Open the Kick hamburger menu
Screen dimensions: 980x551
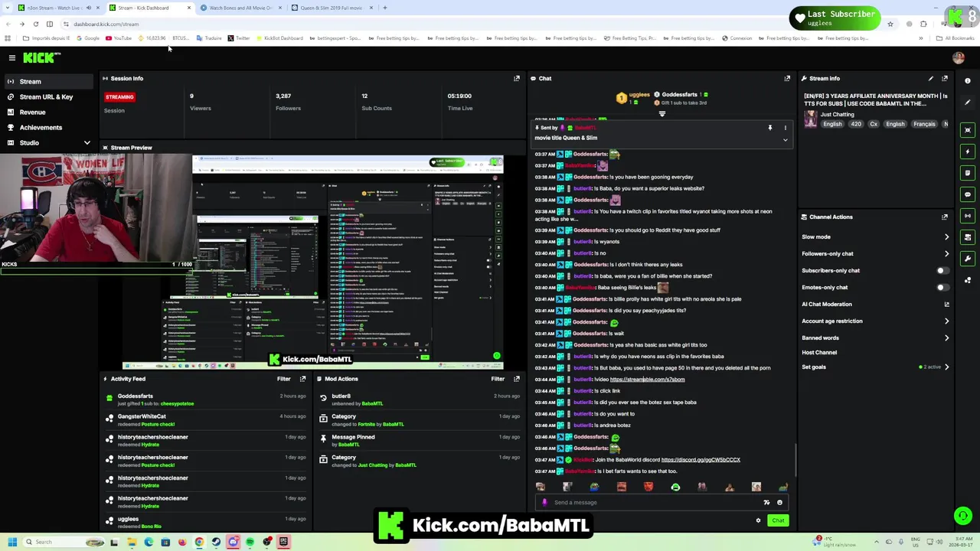[11, 57]
